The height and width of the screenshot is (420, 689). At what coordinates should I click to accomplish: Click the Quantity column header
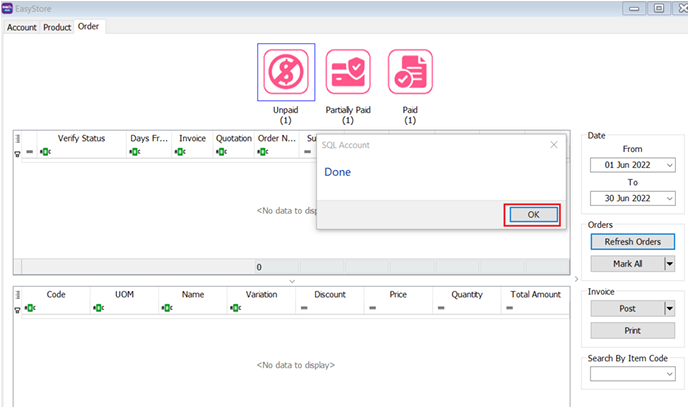[466, 295]
